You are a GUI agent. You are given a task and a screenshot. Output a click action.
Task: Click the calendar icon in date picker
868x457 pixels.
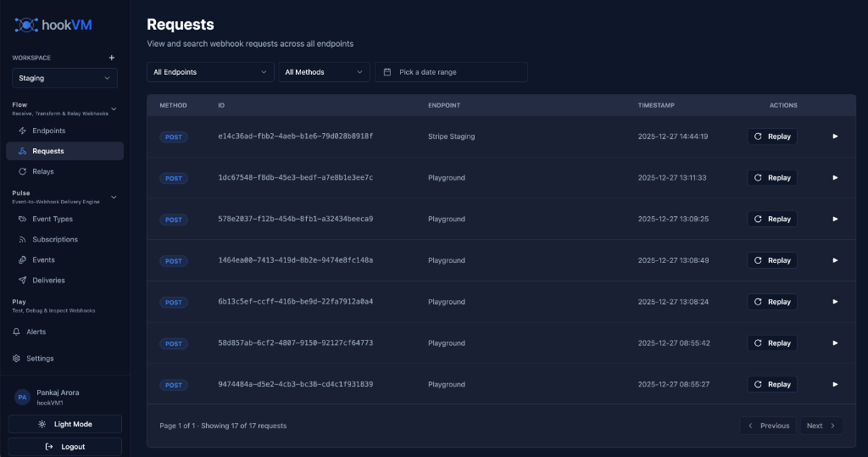coord(387,72)
